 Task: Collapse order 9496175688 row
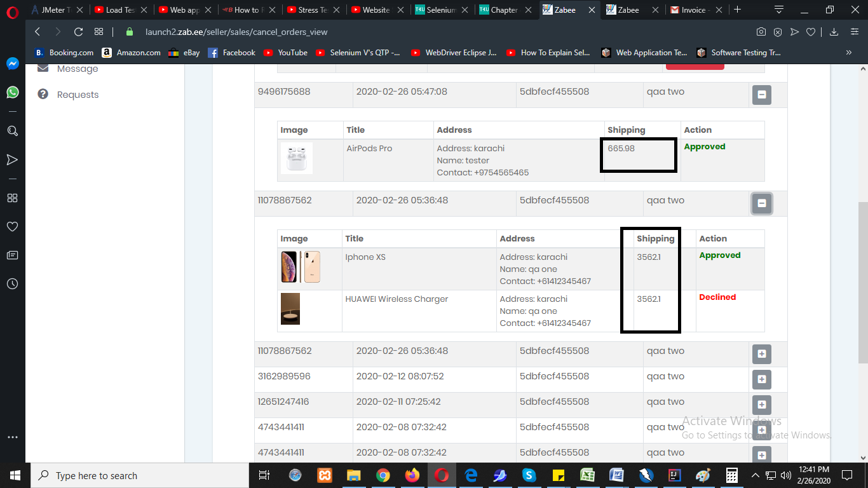[x=761, y=95]
